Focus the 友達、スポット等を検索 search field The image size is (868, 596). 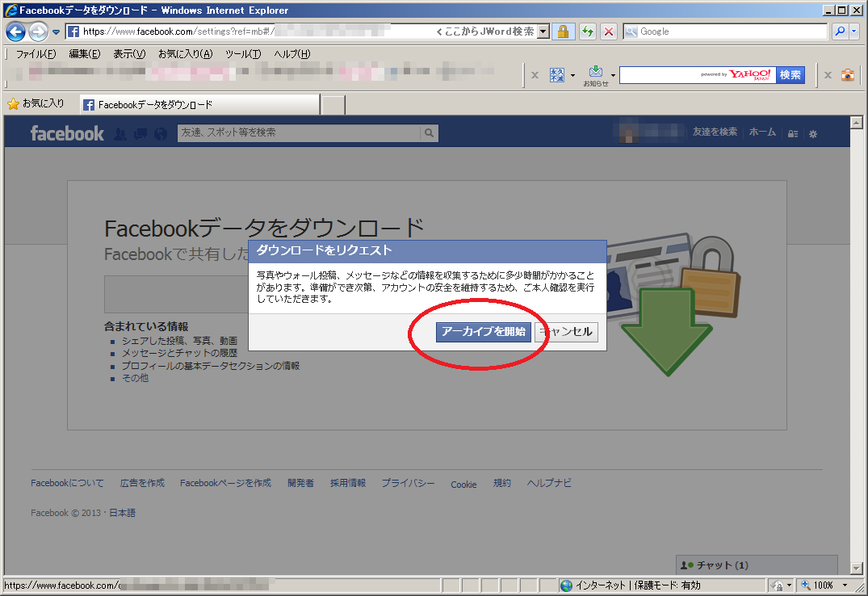(299, 133)
